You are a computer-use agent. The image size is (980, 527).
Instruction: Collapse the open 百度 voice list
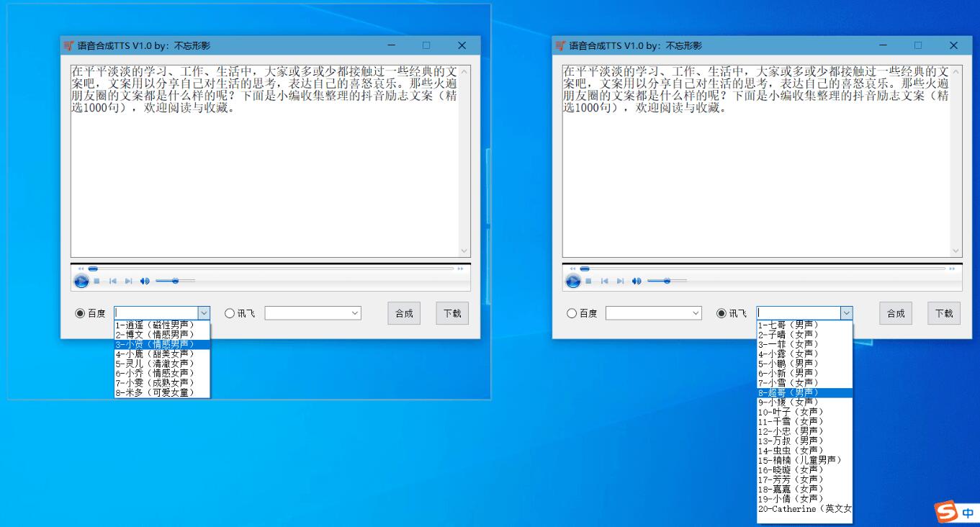[204, 312]
